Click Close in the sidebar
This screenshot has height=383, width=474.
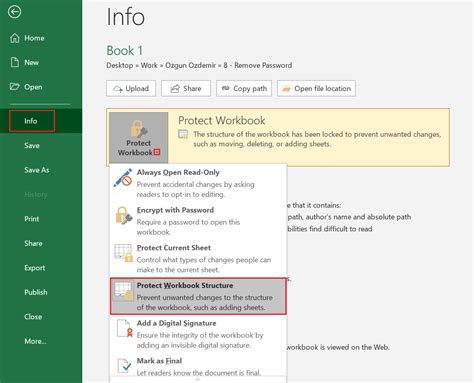41,317
